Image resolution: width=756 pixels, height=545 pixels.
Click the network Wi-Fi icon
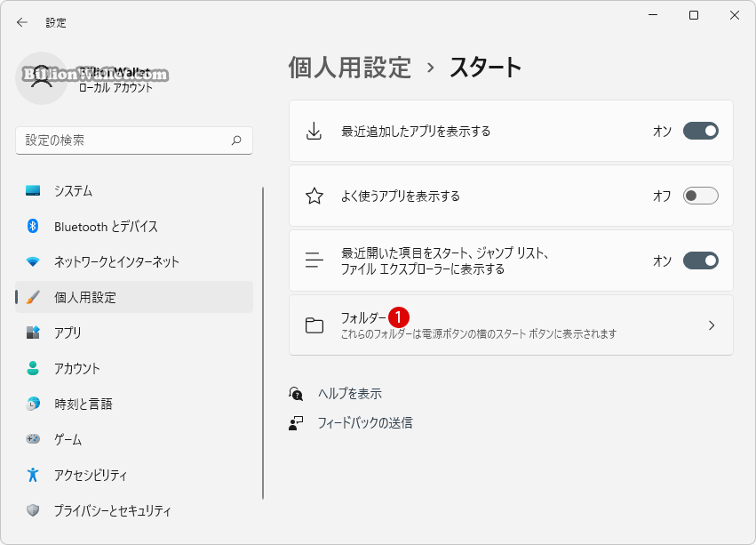(33, 261)
